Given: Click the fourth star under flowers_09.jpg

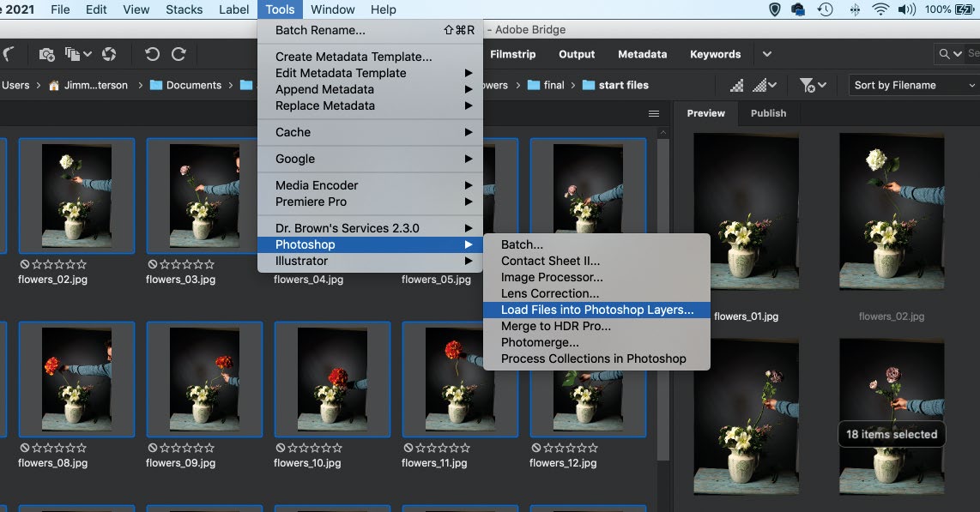Looking at the screenshot, I should click(x=198, y=448).
